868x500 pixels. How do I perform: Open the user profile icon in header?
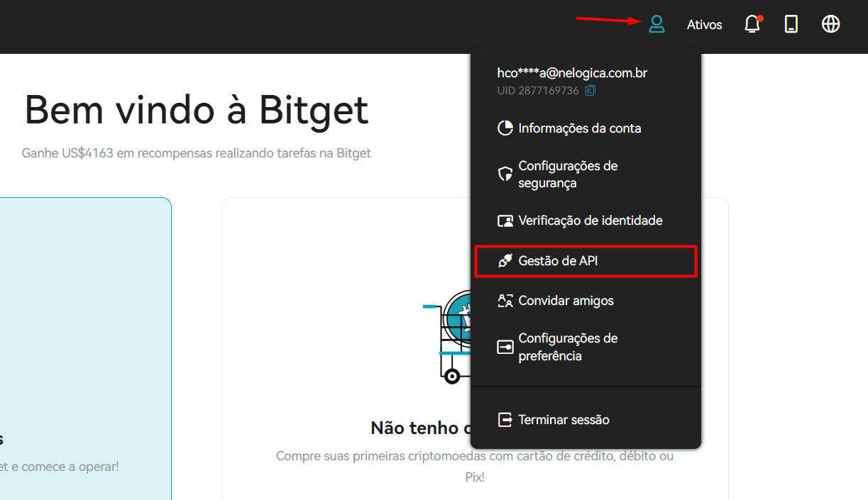(x=657, y=24)
